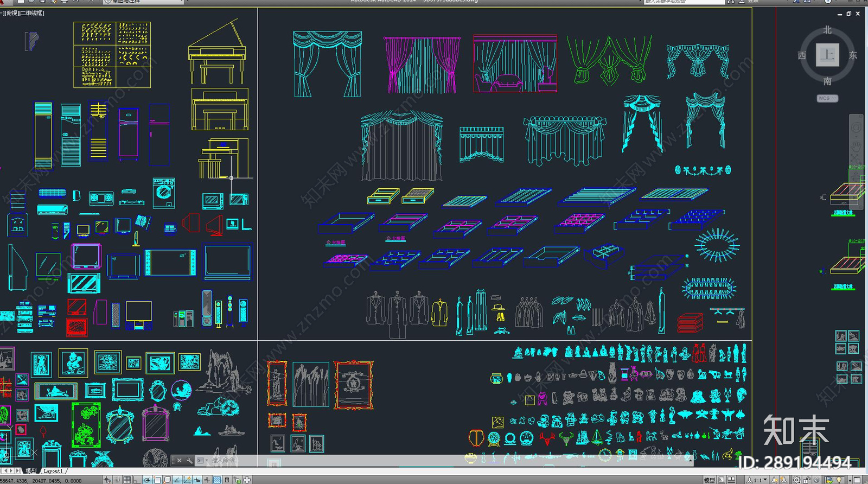Jump to last layout tab arrow
The width and height of the screenshot is (868, 484).
17,470
